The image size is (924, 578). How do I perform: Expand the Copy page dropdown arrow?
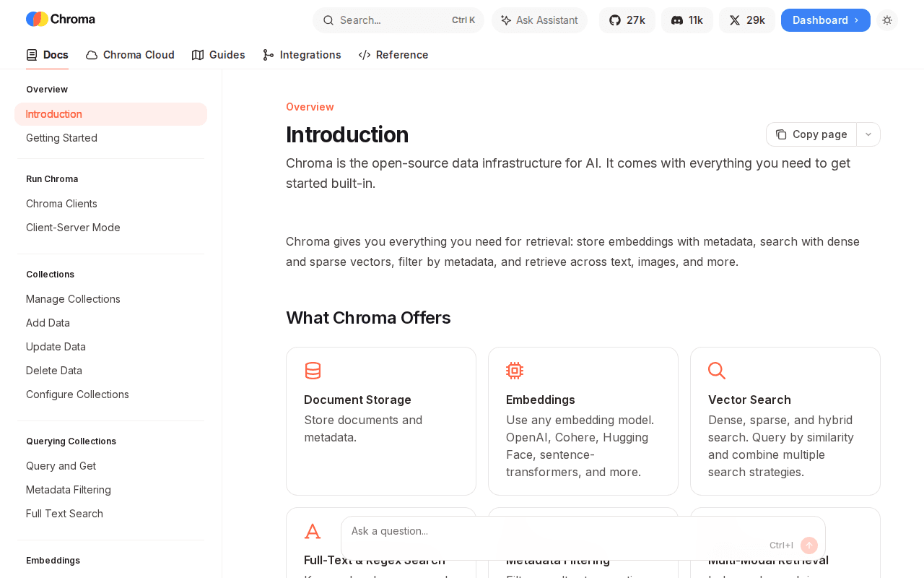[x=868, y=134]
